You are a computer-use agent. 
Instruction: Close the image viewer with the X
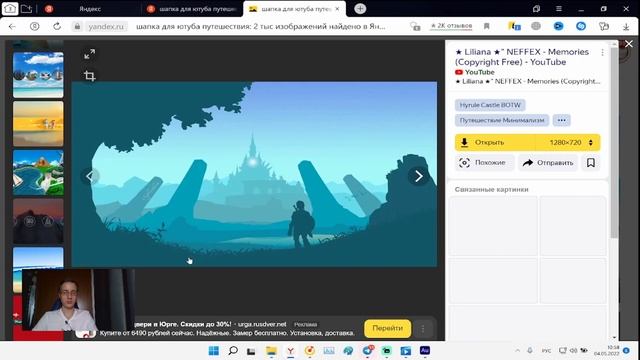coord(629,44)
